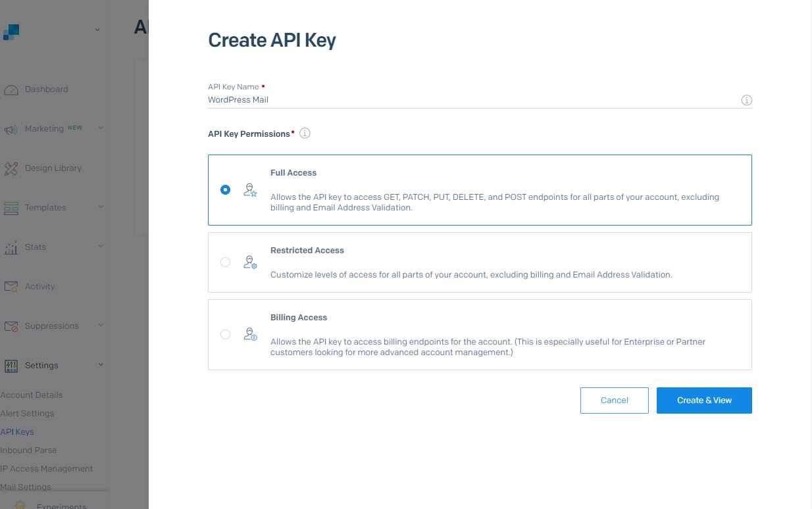The image size is (812, 509).
Task: Choose Restricted Access permission
Action: click(226, 262)
